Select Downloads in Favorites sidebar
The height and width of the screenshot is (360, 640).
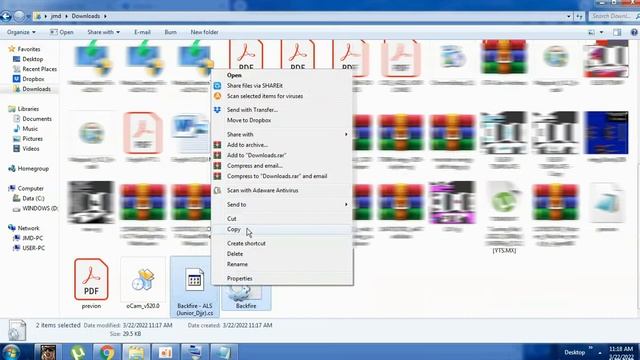(x=36, y=89)
